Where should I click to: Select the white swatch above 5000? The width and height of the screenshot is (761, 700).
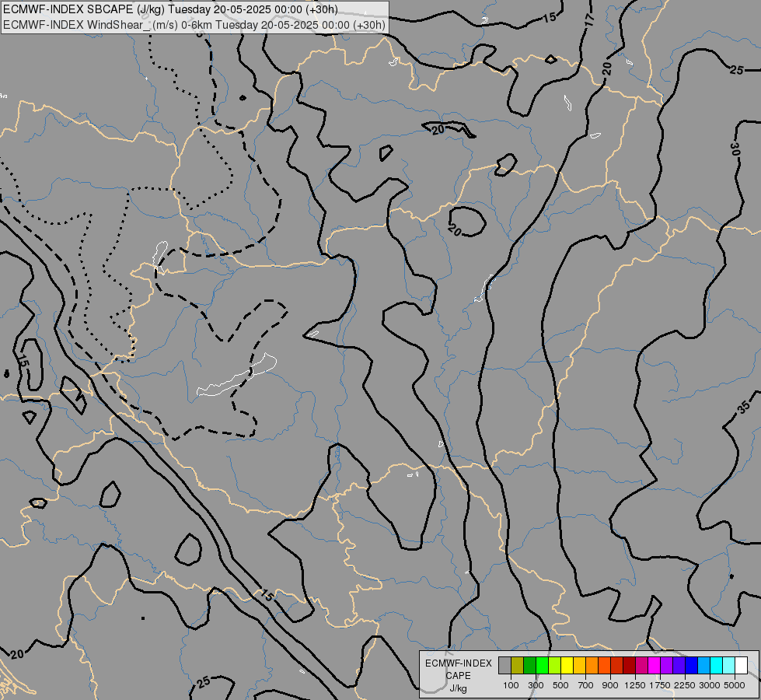pyautogui.click(x=741, y=665)
